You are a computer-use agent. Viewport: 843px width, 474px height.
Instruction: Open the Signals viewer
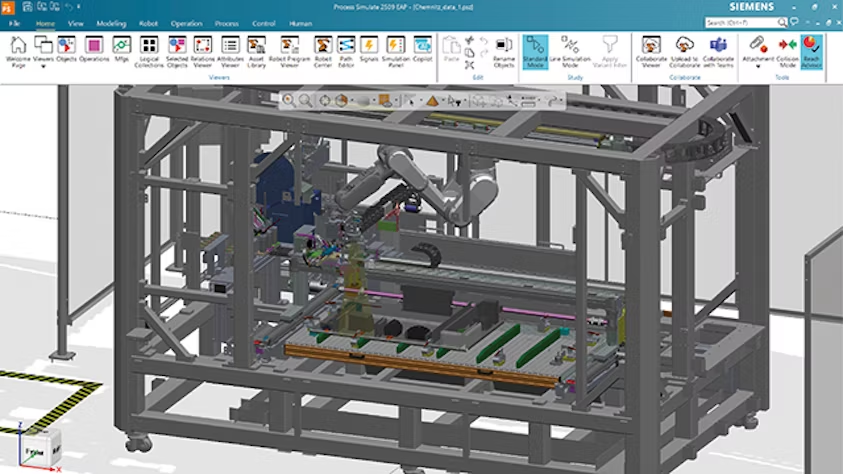369,50
